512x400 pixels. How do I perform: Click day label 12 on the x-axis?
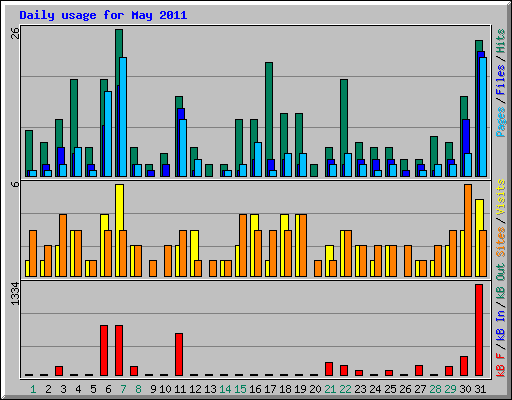195,389
